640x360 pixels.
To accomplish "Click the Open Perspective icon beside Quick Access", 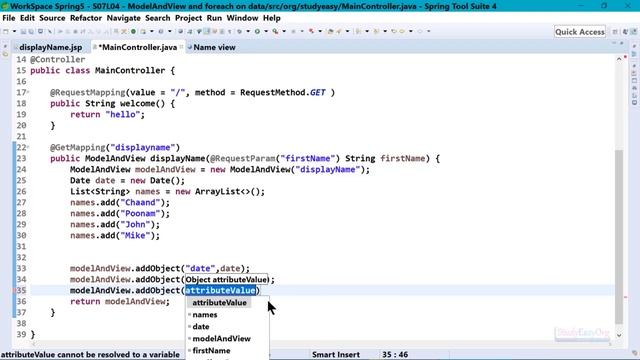I will point(615,32).
